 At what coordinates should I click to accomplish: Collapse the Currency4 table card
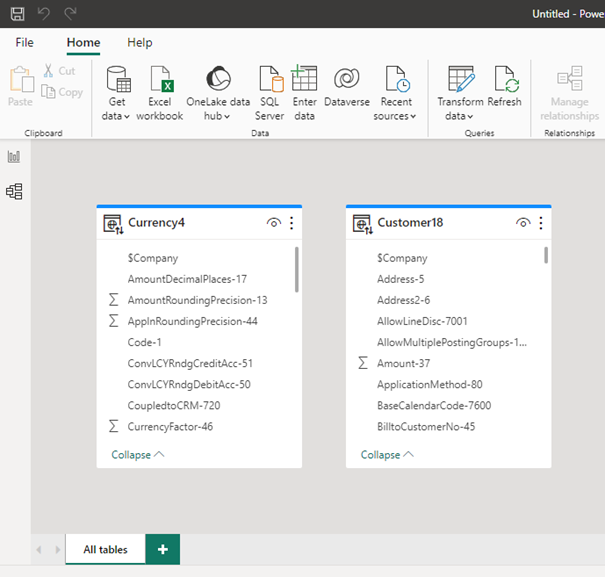click(x=138, y=455)
